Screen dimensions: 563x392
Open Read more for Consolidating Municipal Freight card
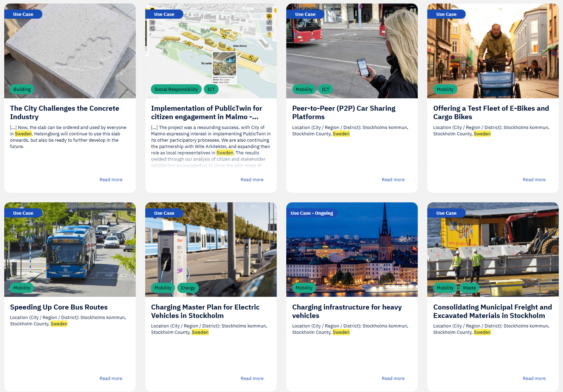pyautogui.click(x=534, y=379)
